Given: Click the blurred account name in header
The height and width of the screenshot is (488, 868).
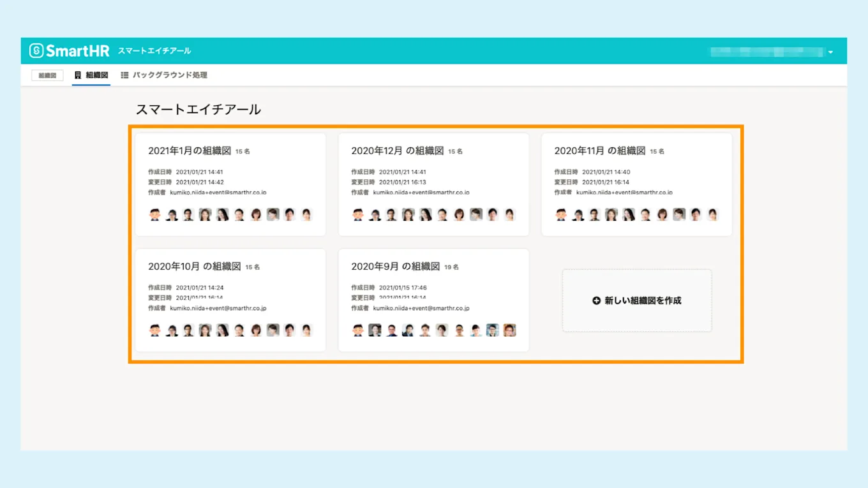Looking at the screenshot, I should point(767,52).
